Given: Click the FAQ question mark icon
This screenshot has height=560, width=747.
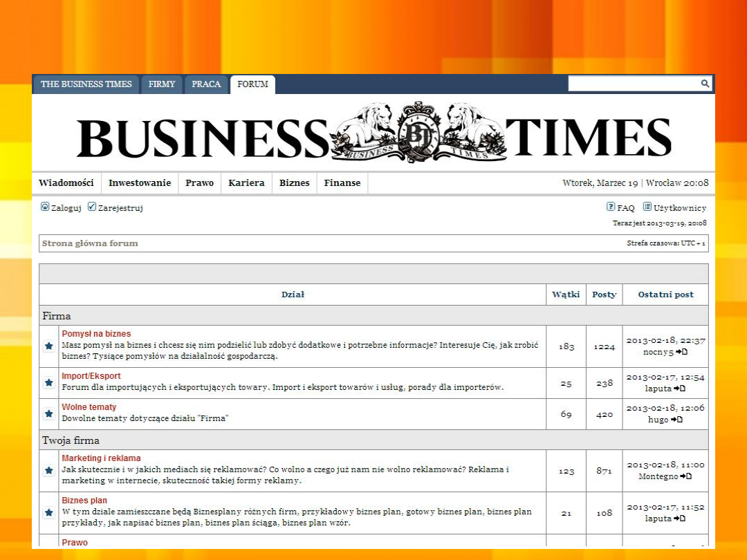Looking at the screenshot, I should point(611,207).
